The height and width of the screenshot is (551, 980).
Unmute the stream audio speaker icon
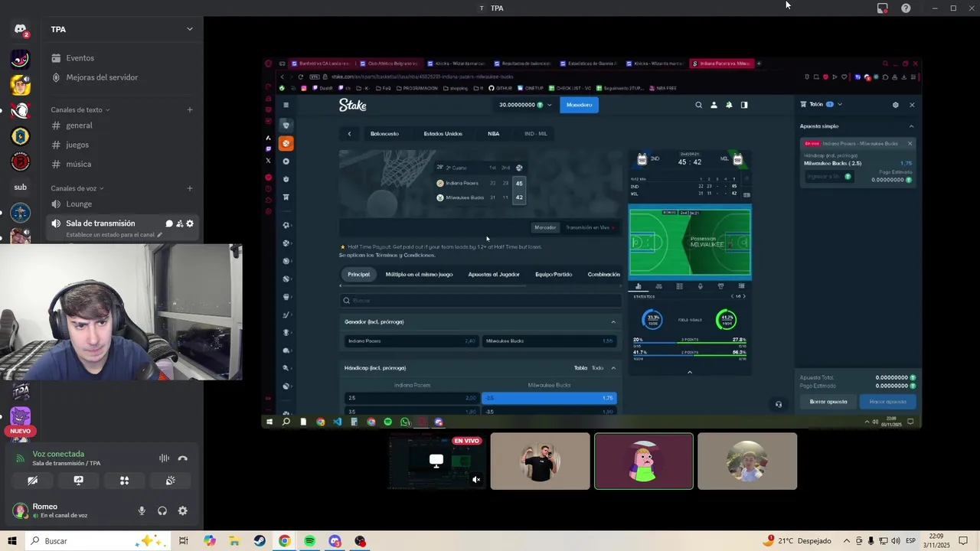[x=476, y=480]
